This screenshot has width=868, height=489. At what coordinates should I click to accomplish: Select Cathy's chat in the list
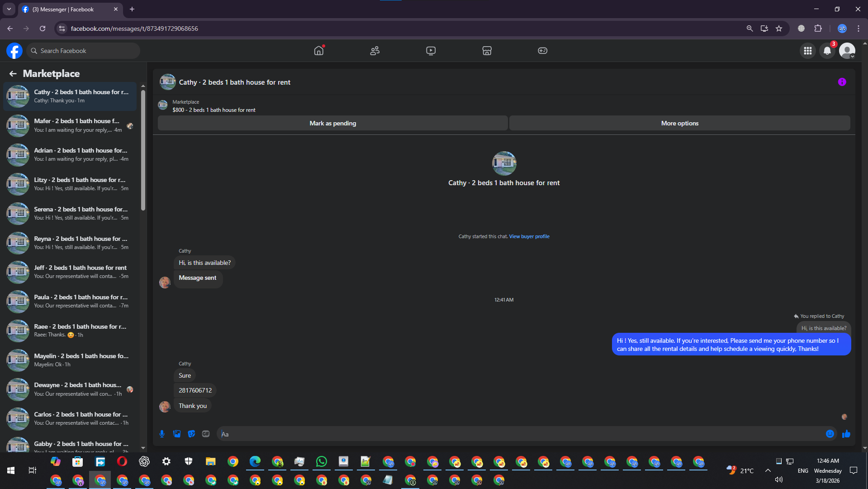(70, 96)
